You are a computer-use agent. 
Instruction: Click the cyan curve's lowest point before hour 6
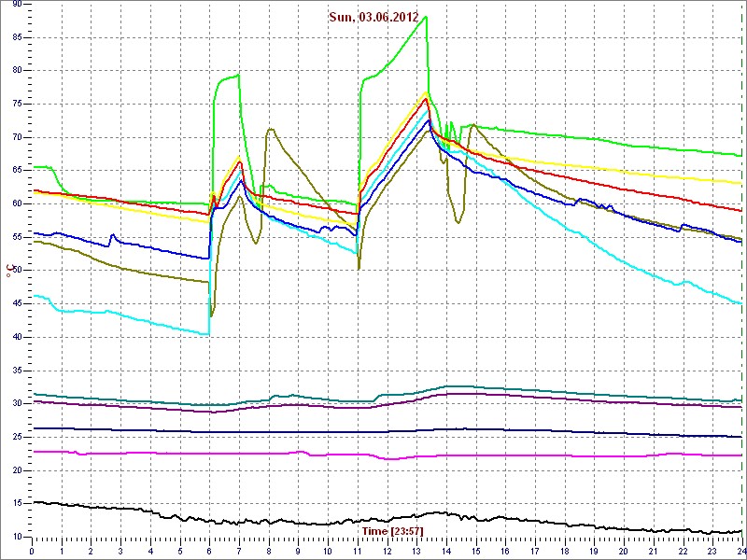pos(206,333)
